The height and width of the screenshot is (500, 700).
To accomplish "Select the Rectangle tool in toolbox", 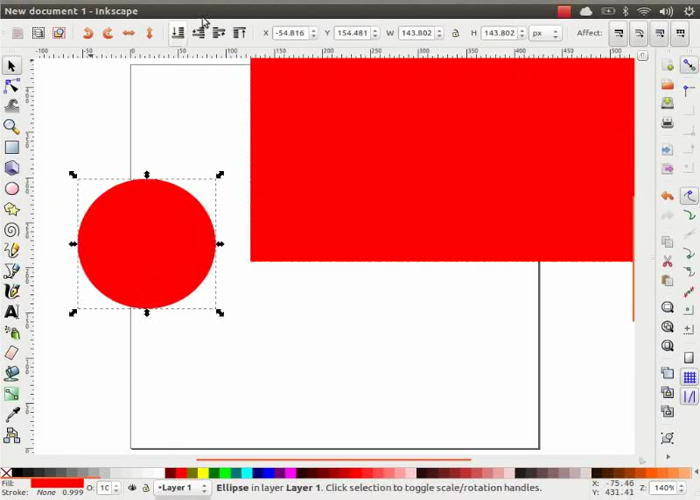I will tap(12, 148).
